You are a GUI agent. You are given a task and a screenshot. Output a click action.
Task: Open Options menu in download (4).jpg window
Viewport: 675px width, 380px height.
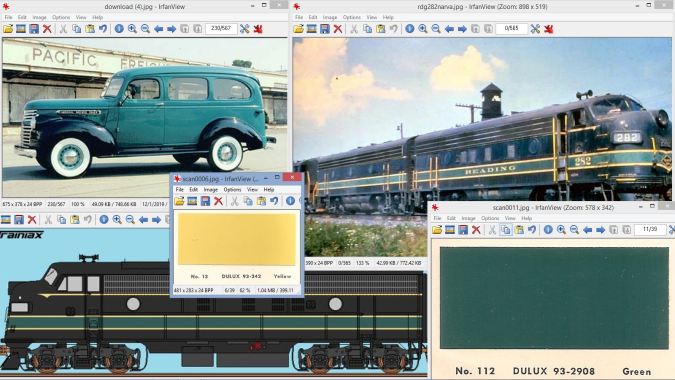61,17
